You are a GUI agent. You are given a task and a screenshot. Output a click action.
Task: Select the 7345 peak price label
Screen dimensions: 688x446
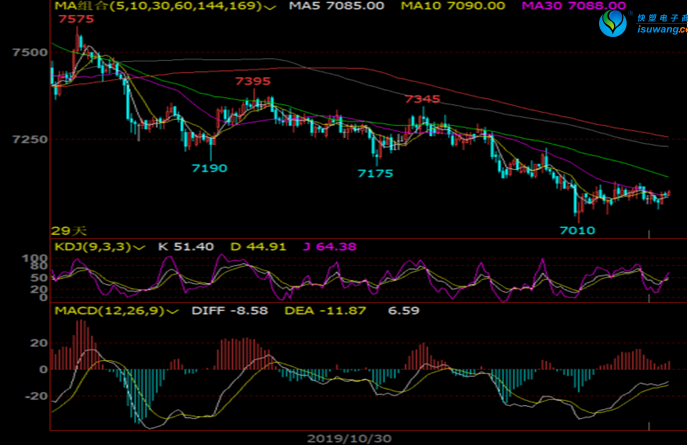tap(422, 99)
